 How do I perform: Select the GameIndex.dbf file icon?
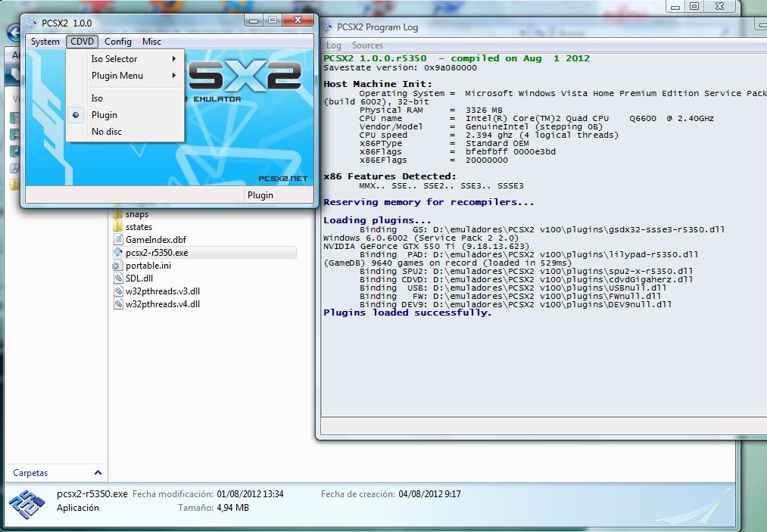point(118,240)
